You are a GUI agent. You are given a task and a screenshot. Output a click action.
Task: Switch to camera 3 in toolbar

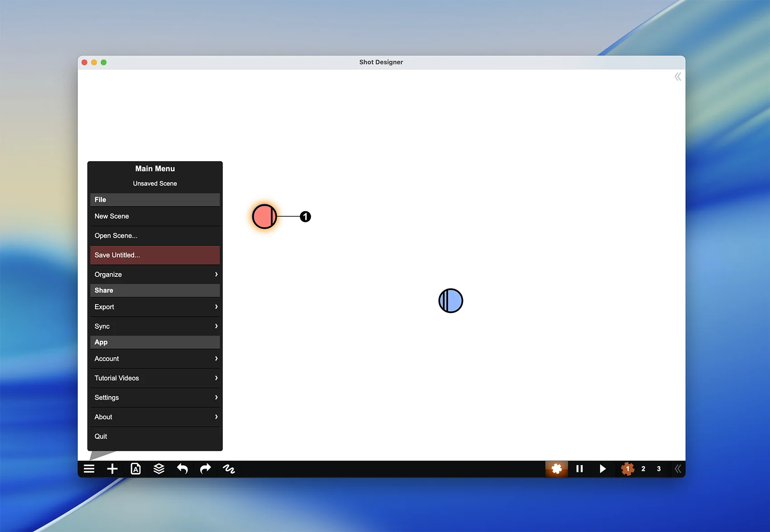click(x=659, y=469)
